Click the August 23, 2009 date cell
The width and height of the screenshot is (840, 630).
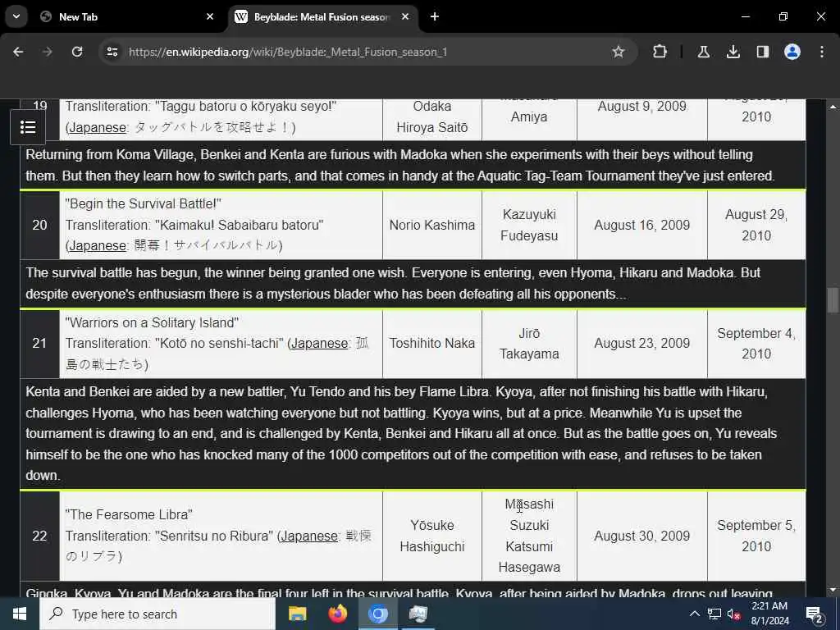(x=641, y=344)
